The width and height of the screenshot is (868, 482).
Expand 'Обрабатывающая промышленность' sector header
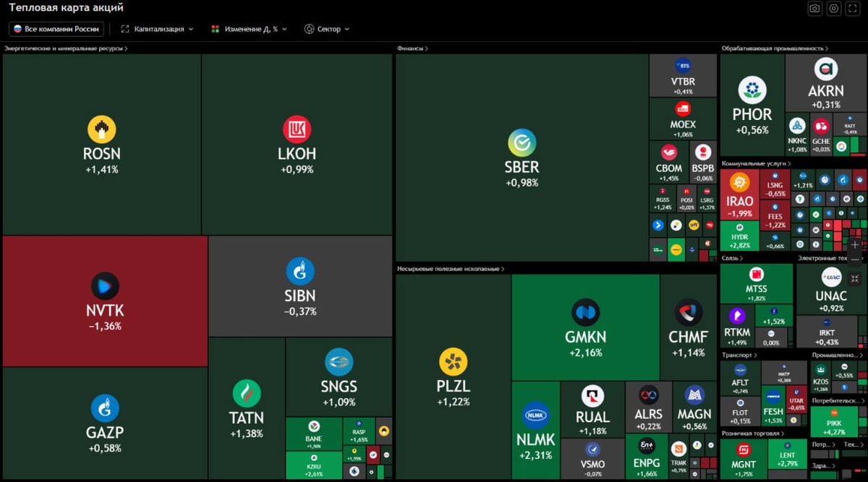pos(775,48)
